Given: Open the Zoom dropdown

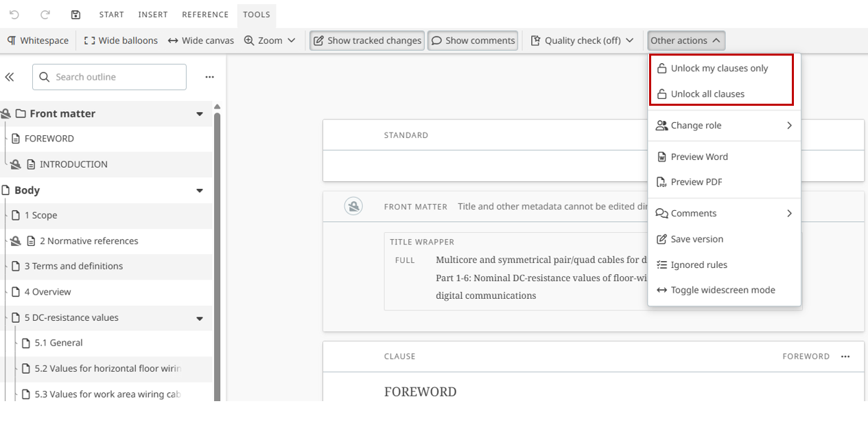Looking at the screenshot, I should (x=270, y=41).
